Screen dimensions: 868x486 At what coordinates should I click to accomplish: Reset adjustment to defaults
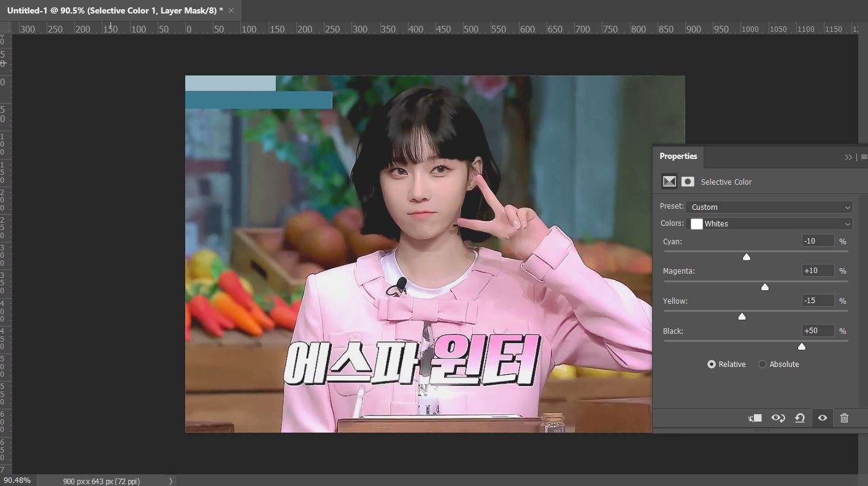tap(800, 418)
